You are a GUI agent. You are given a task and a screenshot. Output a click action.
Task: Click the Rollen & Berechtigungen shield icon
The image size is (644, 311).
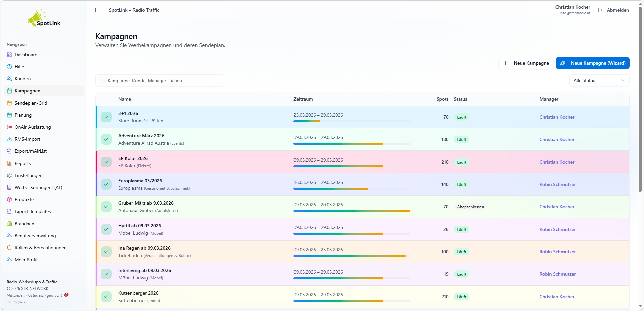tap(9, 248)
